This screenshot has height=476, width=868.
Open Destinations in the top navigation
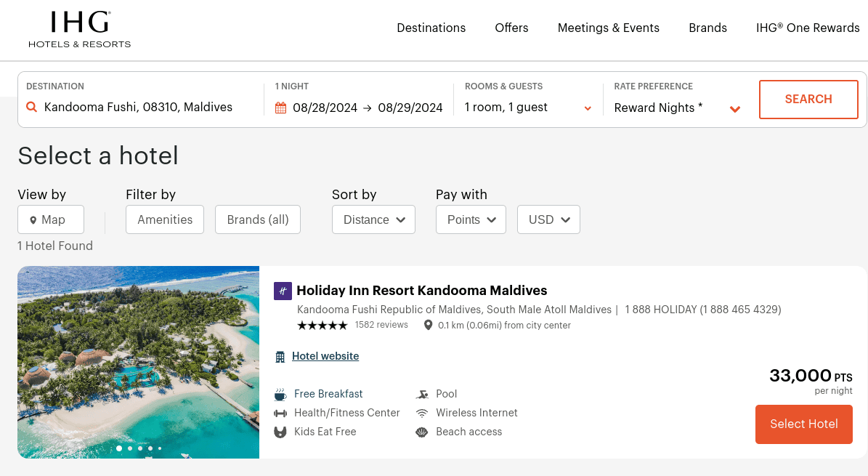[x=431, y=28]
